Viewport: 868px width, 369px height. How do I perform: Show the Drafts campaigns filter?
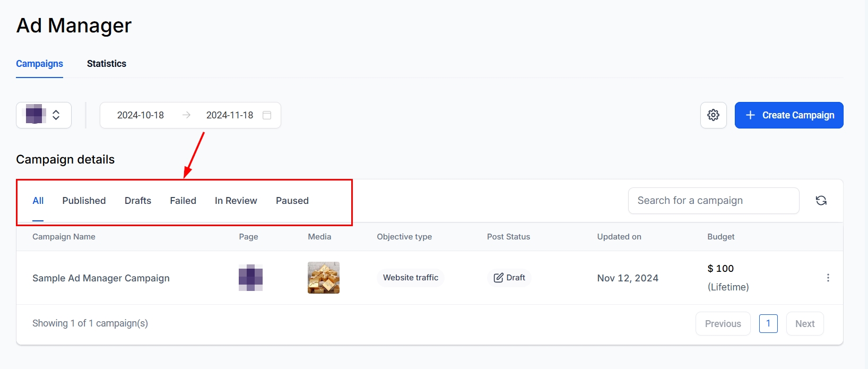[138, 201]
